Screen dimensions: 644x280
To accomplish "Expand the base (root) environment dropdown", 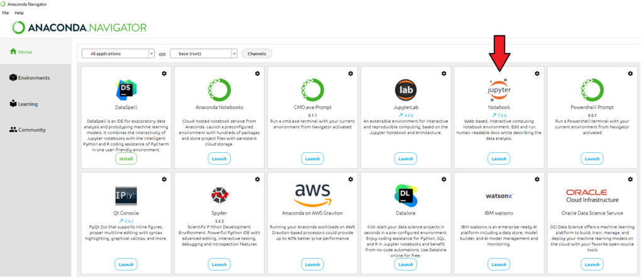I will (x=204, y=54).
